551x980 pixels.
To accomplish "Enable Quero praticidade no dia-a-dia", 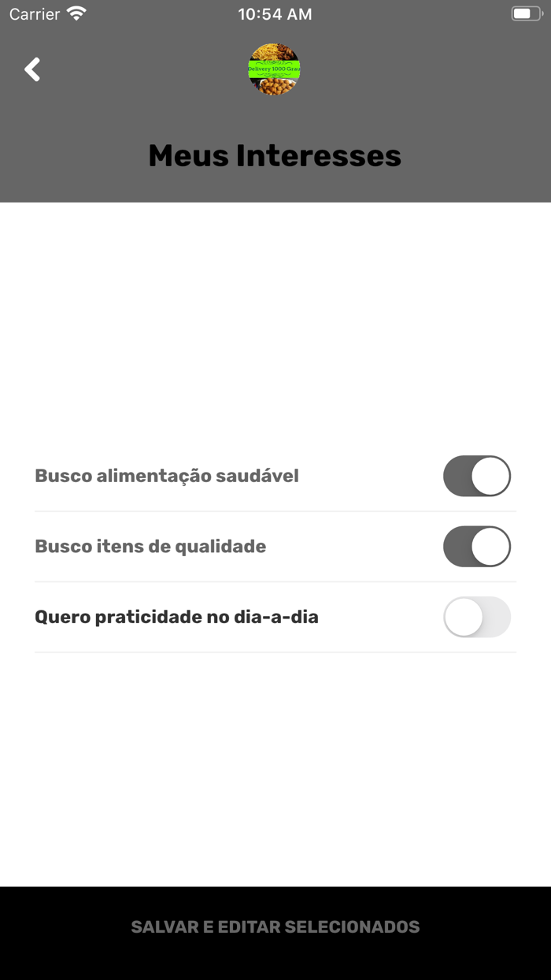I will 477,618.
